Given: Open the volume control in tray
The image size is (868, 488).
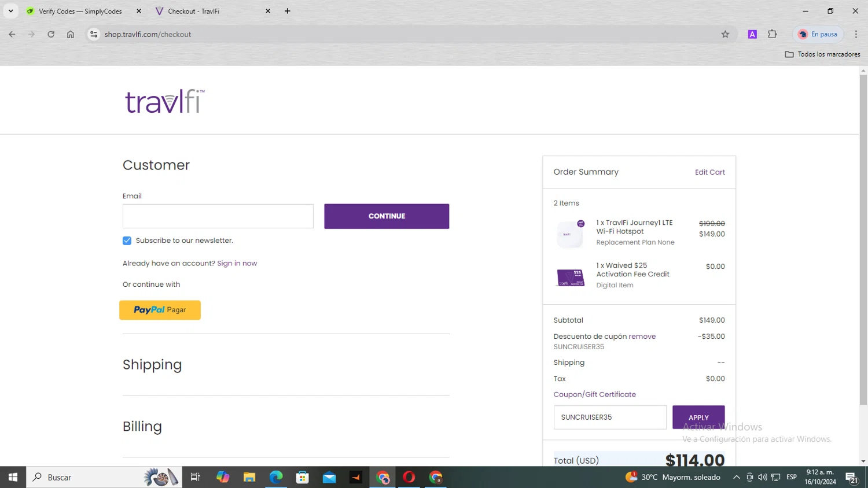Looking at the screenshot, I should coord(763,477).
